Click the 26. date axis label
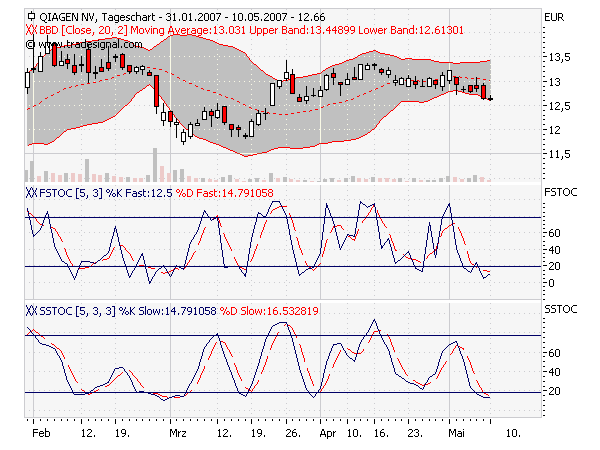This screenshot has height=450, width=600. click(293, 433)
